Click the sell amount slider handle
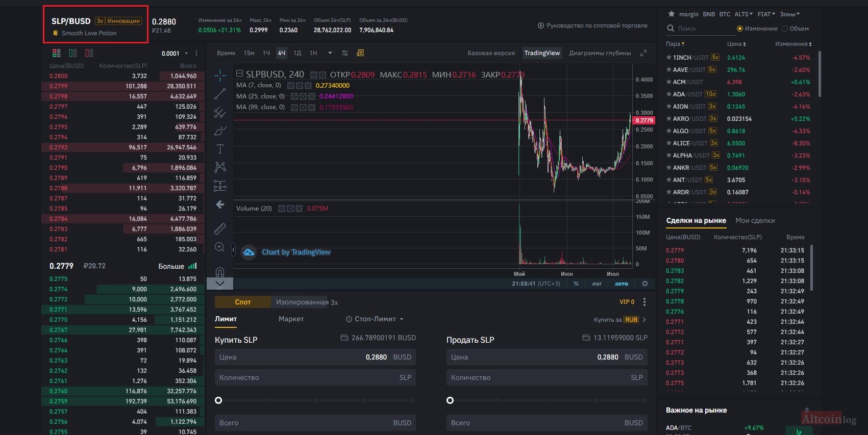The image size is (868, 435). pos(450,400)
